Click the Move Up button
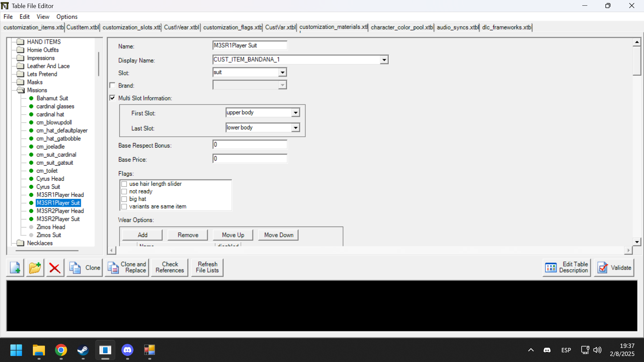Viewport: 644px width, 362px height. (233, 235)
